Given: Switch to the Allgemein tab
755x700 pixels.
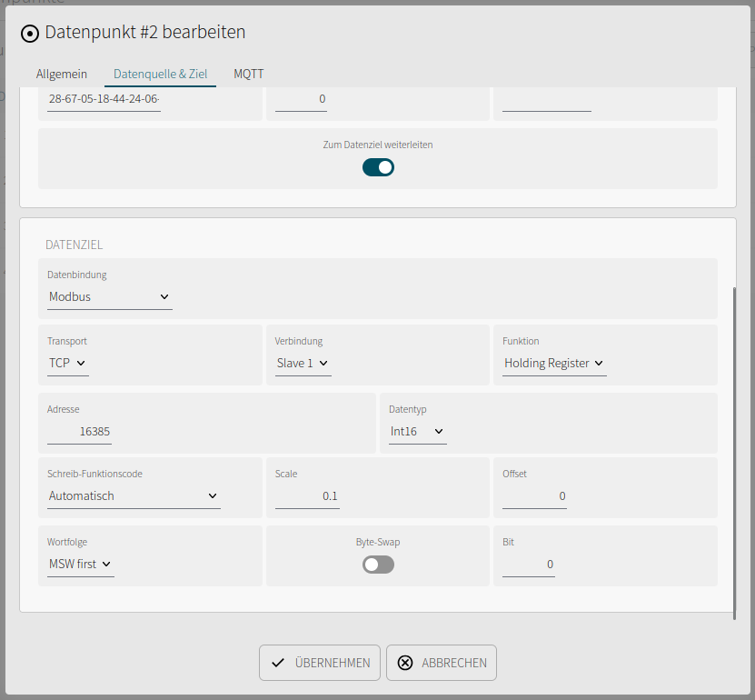Looking at the screenshot, I should [x=62, y=75].
